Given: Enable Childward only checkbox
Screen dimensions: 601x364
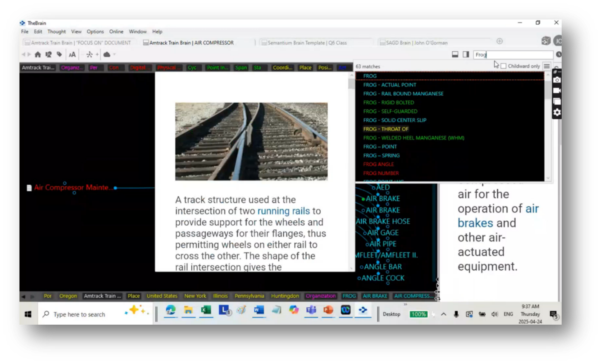Looking at the screenshot, I should point(503,66).
